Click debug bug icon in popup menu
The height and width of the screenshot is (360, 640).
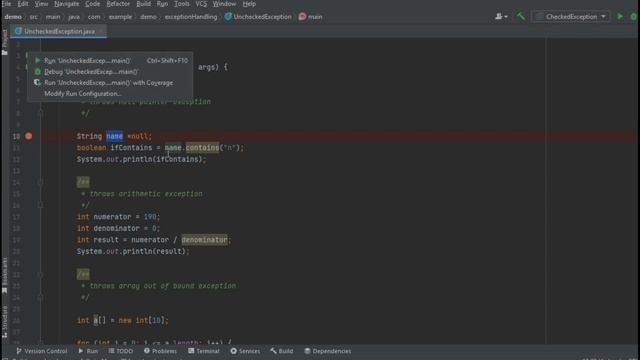pos(38,71)
